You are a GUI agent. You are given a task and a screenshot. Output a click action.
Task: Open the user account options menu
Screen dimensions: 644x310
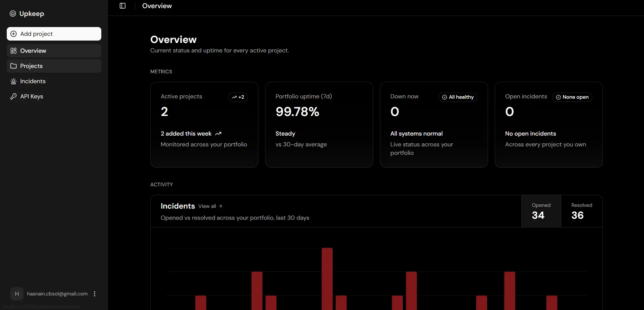pyautogui.click(x=95, y=294)
